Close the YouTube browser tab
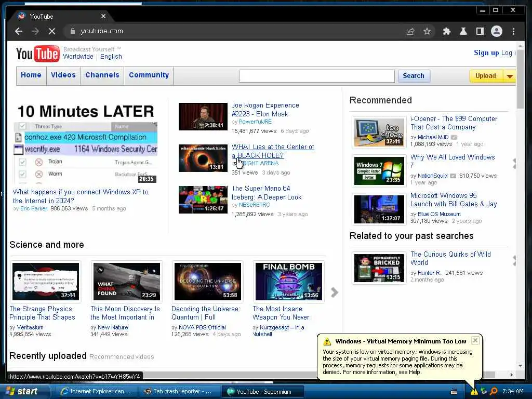Screen dimensions: 532x399 (103, 16)
